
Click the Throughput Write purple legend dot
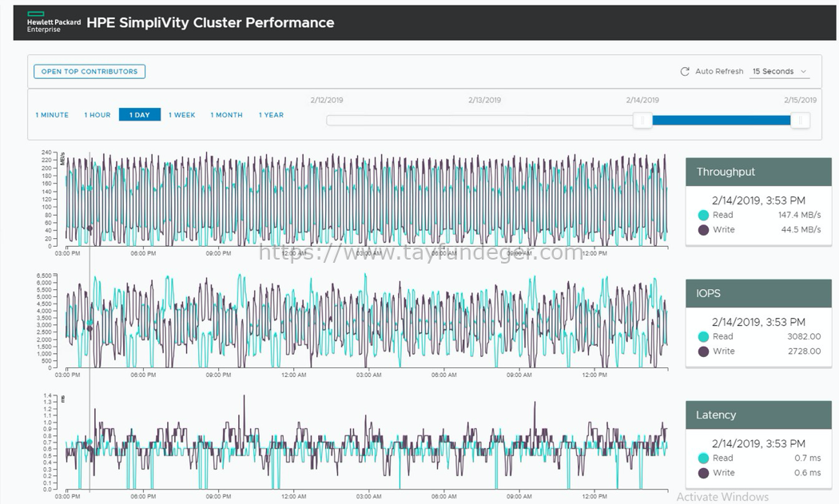click(704, 230)
